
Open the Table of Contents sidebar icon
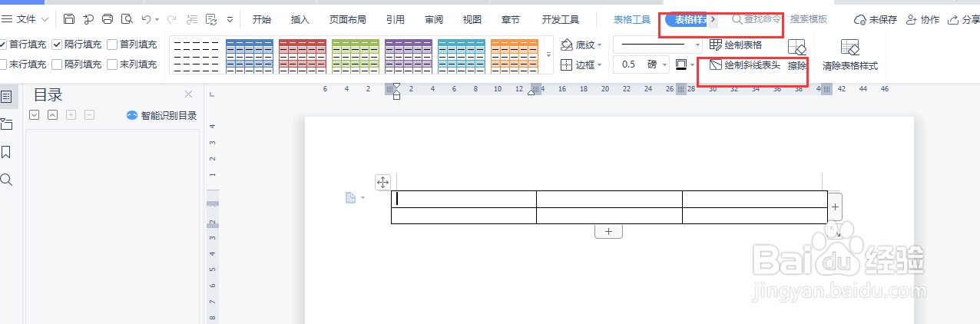(x=7, y=97)
